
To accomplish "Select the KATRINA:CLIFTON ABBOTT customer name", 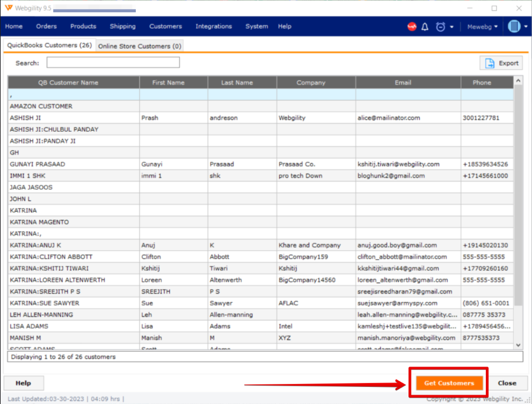I will point(52,256).
